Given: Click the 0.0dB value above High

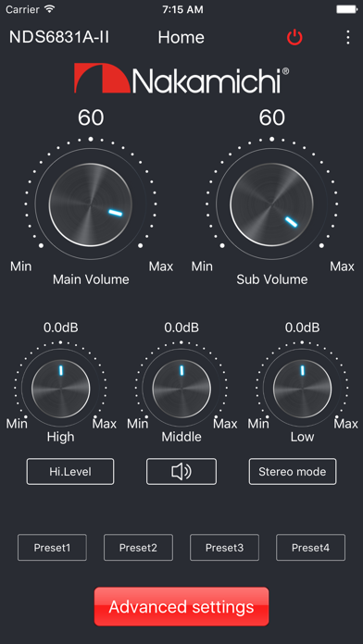Looking at the screenshot, I should click(x=61, y=328).
